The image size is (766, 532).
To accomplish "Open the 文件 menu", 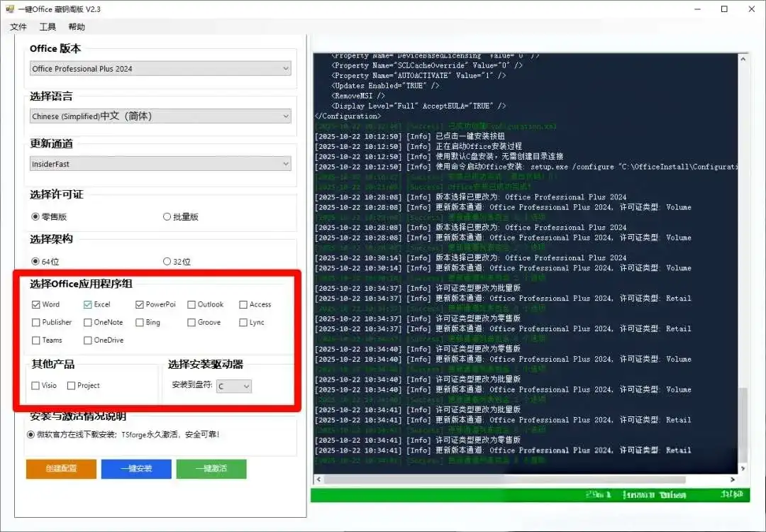I will click(18, 26).
